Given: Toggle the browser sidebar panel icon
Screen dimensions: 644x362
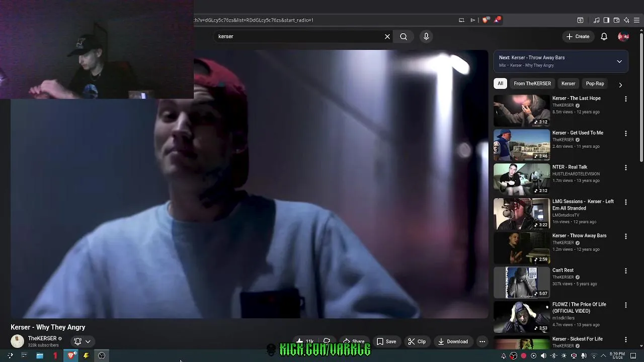Looking at the screenshot, I should 606,20.
